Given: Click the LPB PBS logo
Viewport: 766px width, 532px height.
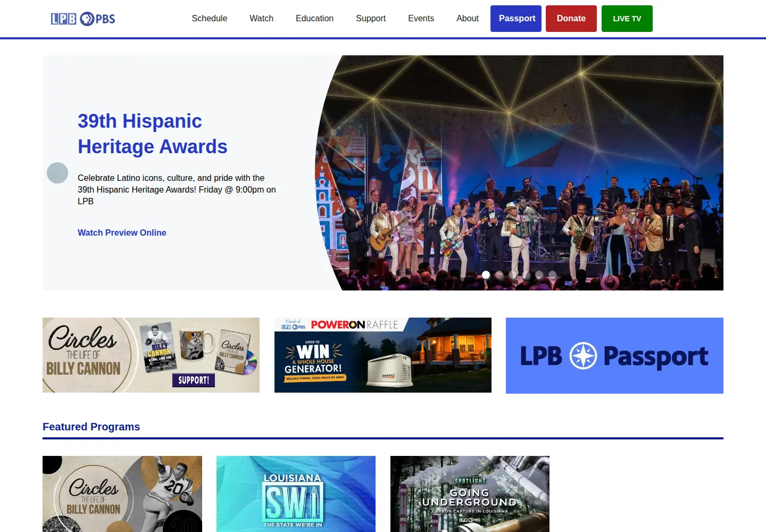Looking at the screenshot, I should point(83,19).
